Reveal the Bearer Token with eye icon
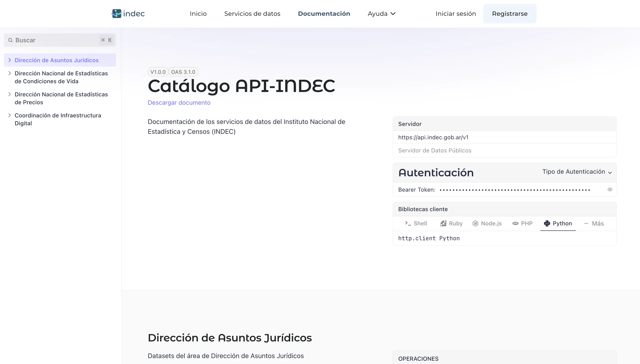Screen dimensions: 640x364 pos(610,189)
